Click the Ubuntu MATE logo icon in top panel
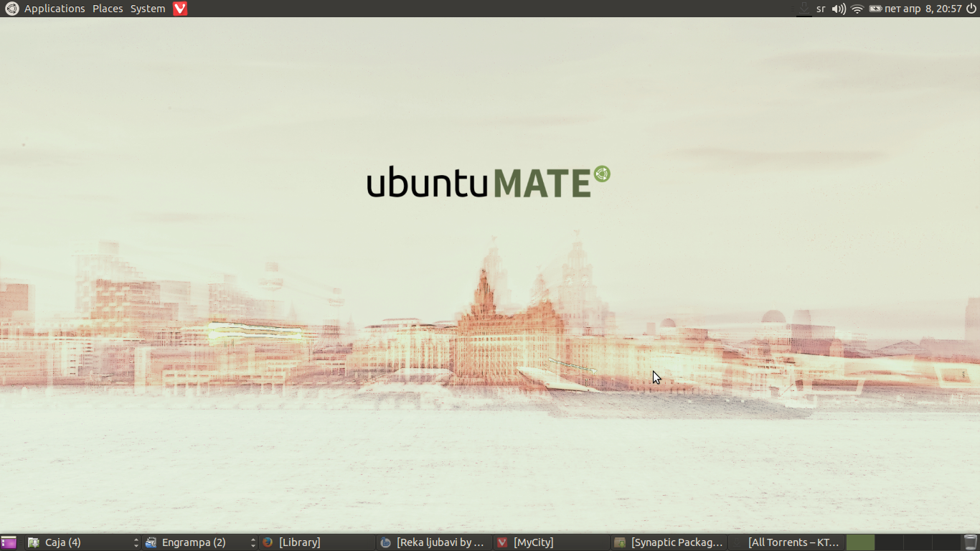 pos(11,9)
